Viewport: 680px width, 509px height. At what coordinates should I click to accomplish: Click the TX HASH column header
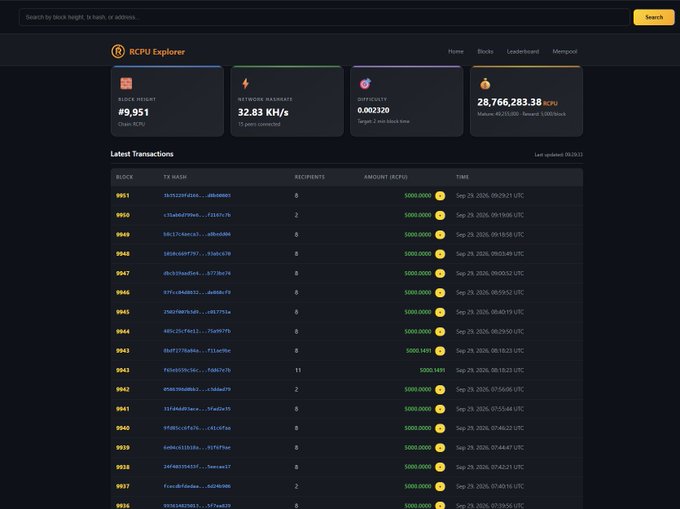[175, 177]
